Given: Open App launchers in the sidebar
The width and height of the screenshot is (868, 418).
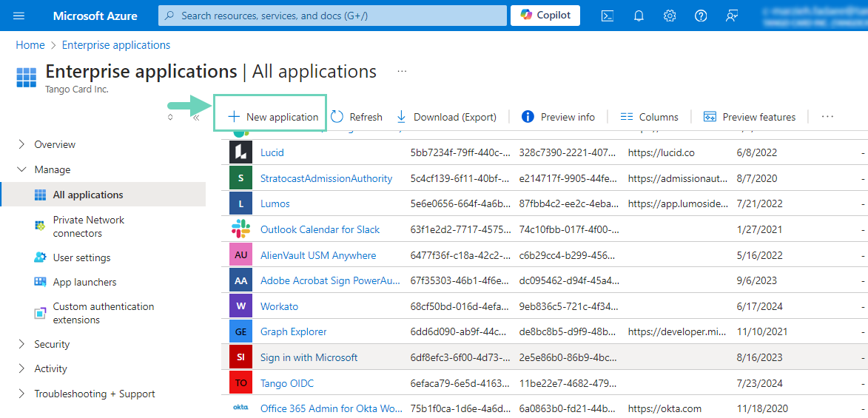Looking at the screenshot, I should (x=84, y=282).
